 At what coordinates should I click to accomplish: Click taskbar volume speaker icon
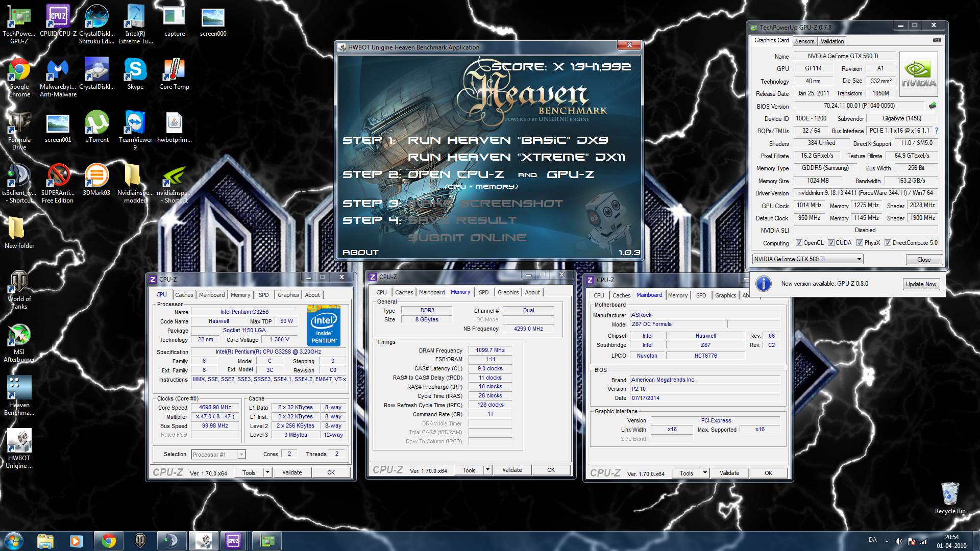(899, 542)
